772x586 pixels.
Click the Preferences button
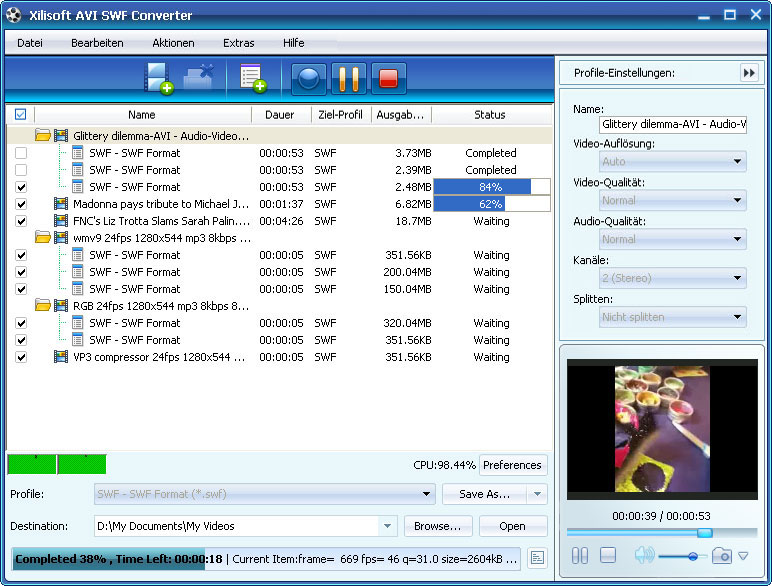click(x=513, y=465)
